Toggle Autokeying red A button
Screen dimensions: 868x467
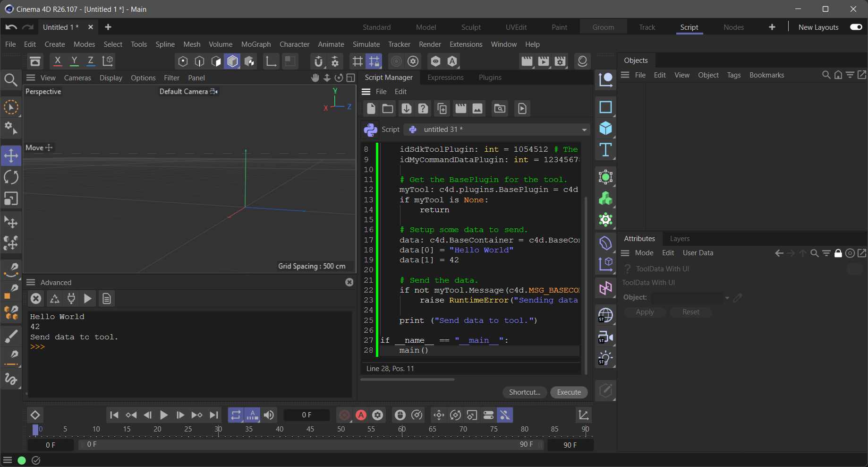pyautogui.click(x=361, y=415)
